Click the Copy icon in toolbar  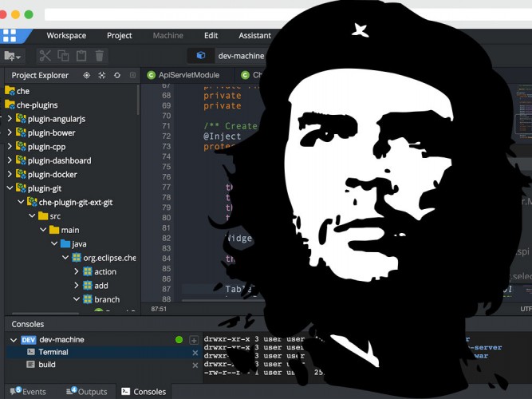63,56
